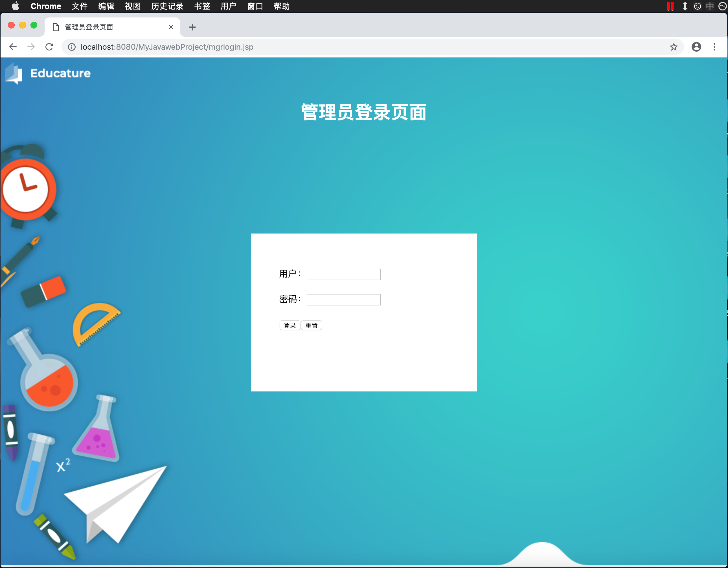Open the Apple menu
The width and height of the screenshot is (728, 568).
point(15,6)
